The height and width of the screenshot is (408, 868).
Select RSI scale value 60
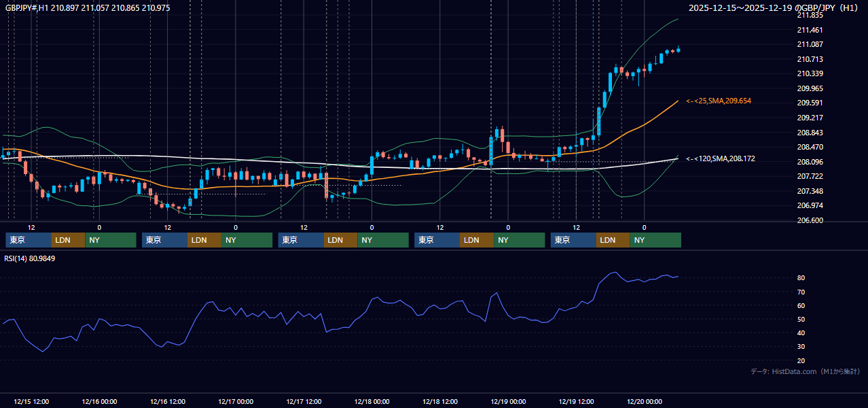[x=801, y=305]
